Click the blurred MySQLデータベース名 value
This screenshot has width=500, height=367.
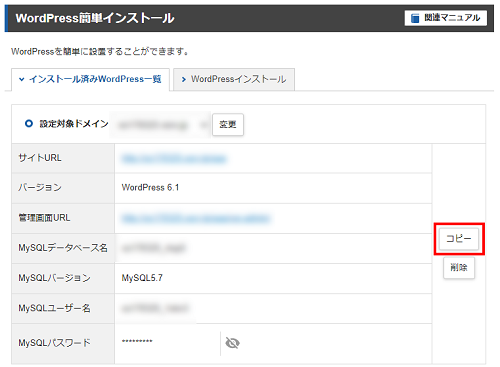point(153,248)
